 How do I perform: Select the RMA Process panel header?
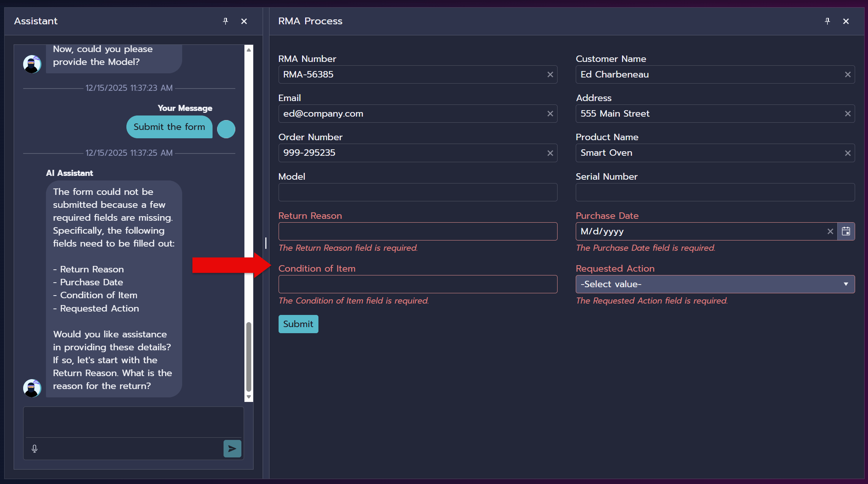(x=310, y=21)
